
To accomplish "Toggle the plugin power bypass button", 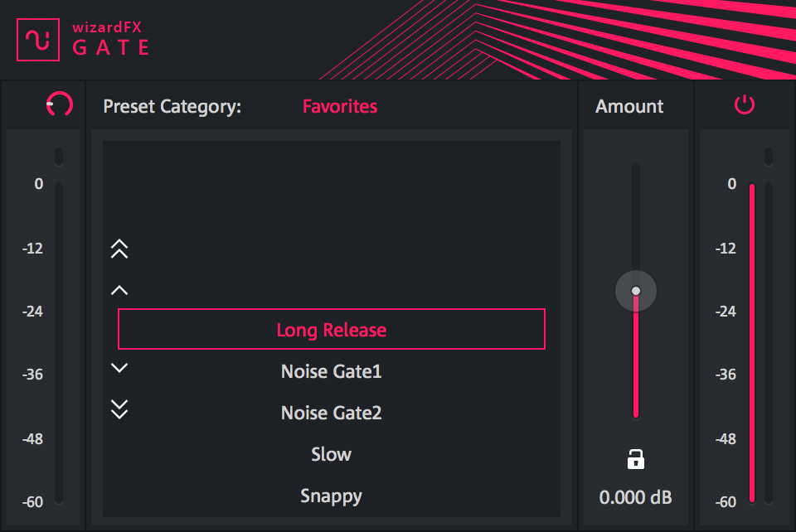I will [744, 105].
